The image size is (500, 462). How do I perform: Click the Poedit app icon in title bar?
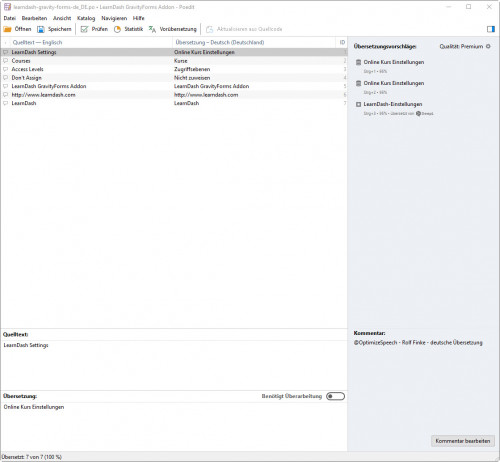(7, 7)
